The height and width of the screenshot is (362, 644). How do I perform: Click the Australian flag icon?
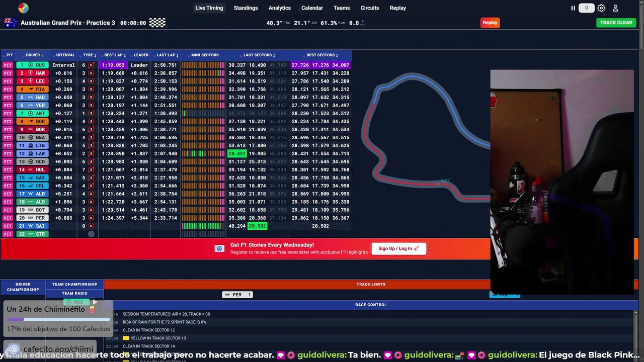[x=11, y=23]
